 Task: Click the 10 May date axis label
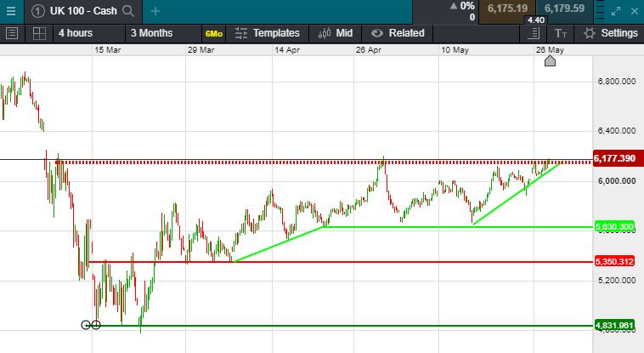[455, 50]
